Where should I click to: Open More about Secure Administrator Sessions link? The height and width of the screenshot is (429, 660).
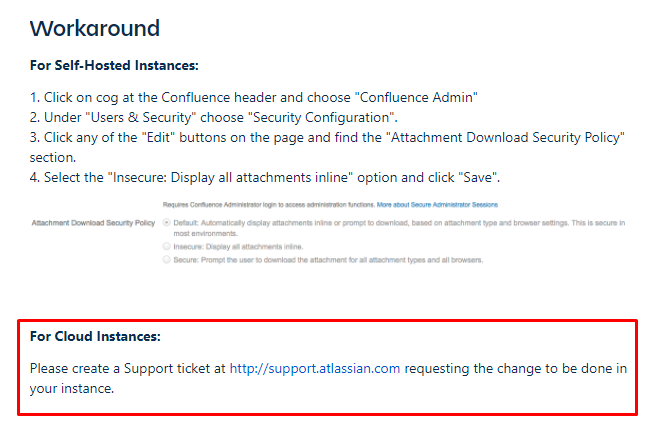[x=437, y=205]
